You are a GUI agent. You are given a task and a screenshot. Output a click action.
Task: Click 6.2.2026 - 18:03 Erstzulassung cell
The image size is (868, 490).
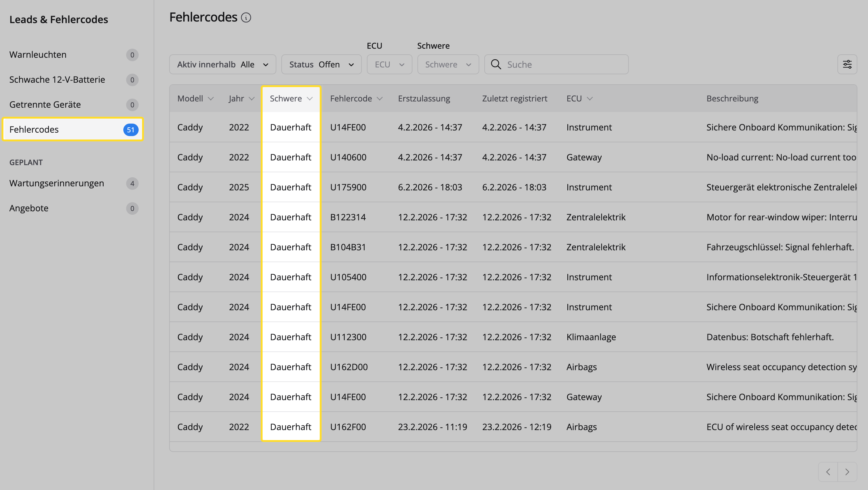click(x=430, y=187)
